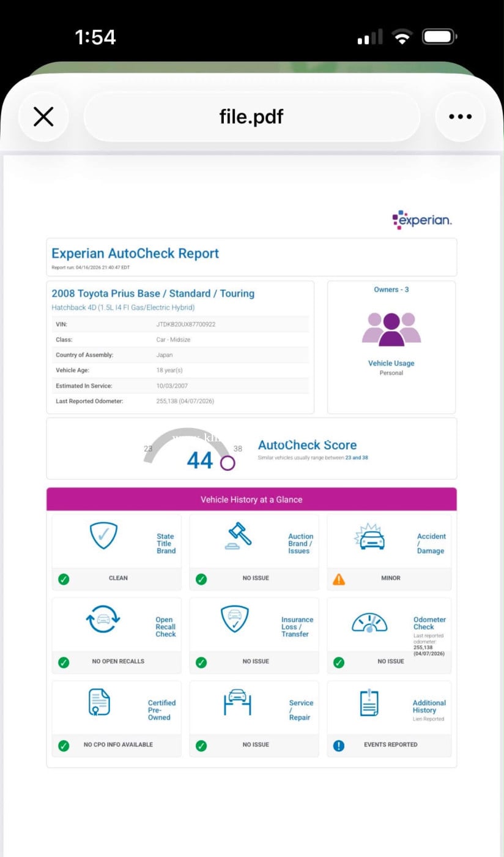
Task: Tap the EVENTS REPORTED status text
Action: pyautogui.click(x=391, y=745)
